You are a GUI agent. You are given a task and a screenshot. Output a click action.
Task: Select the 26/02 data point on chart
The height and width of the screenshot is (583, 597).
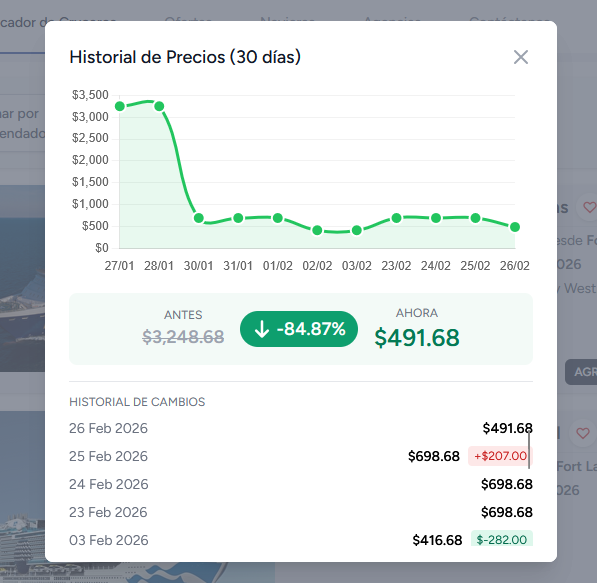pos(515,227)
